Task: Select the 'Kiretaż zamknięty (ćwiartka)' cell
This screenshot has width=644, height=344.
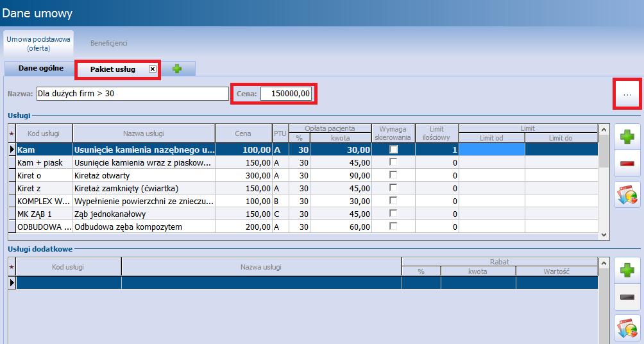Action: pyautogui.click(x=144, y=188)
